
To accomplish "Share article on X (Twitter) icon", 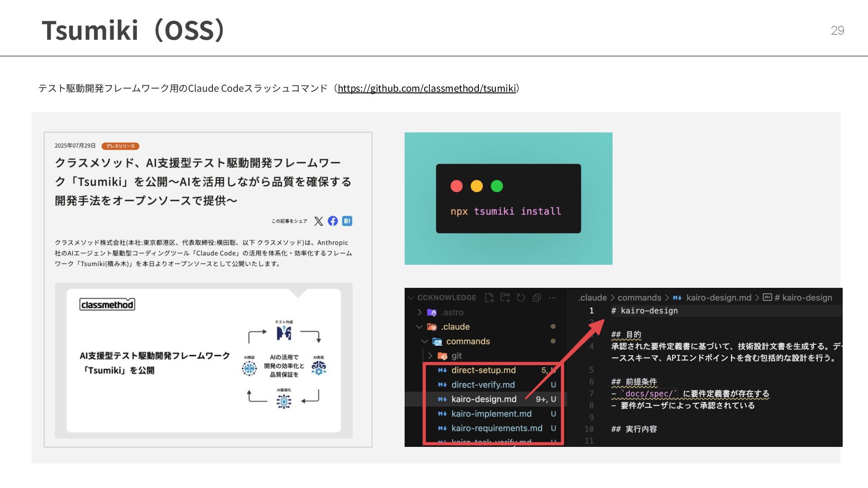I will pos(319,221).
